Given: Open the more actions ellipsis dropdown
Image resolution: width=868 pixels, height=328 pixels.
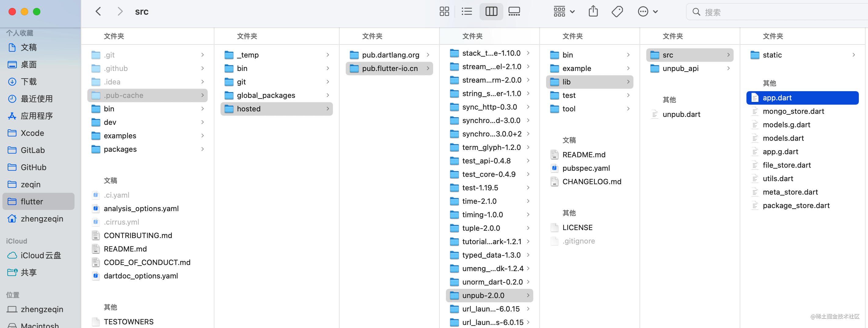Looking at the screenshot, I should [x=647, y=11].
